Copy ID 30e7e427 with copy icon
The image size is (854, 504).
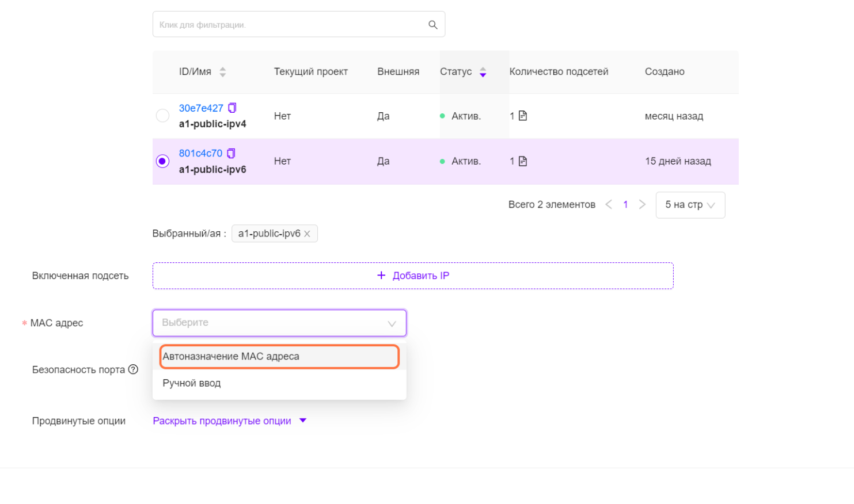pyautogui.click(x=232, y=108)
